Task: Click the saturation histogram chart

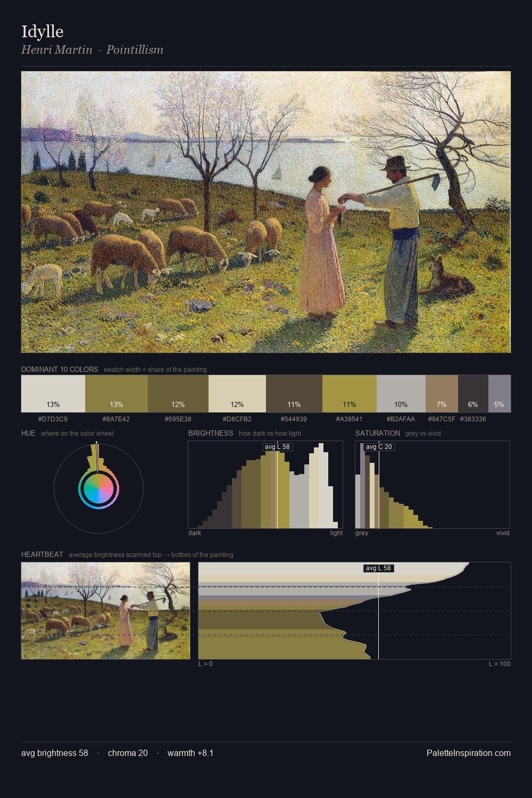Action: point(433,485)
